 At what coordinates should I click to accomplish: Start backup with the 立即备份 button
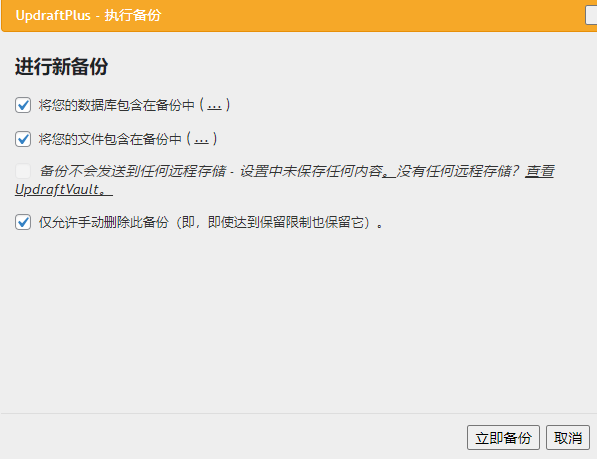[x=503, y=438]
